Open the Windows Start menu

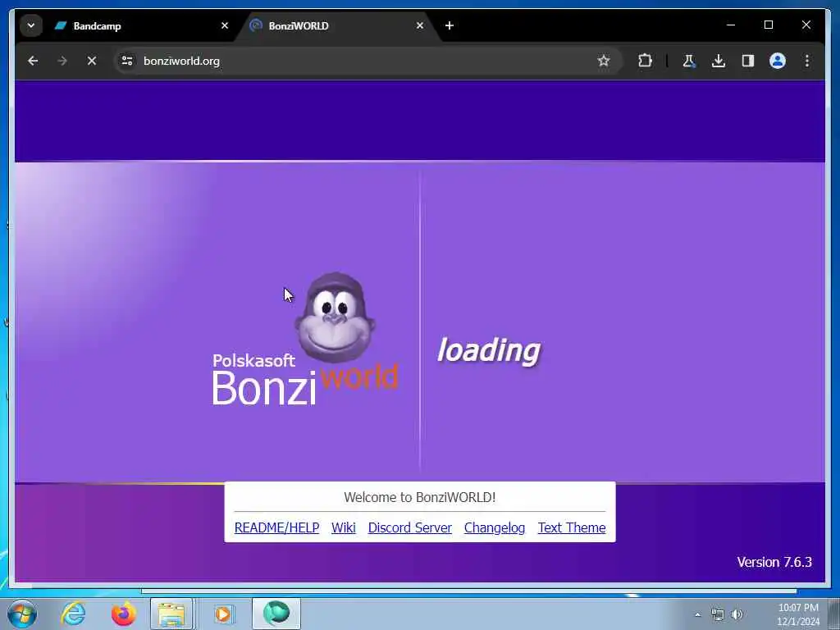click(22, 614)
